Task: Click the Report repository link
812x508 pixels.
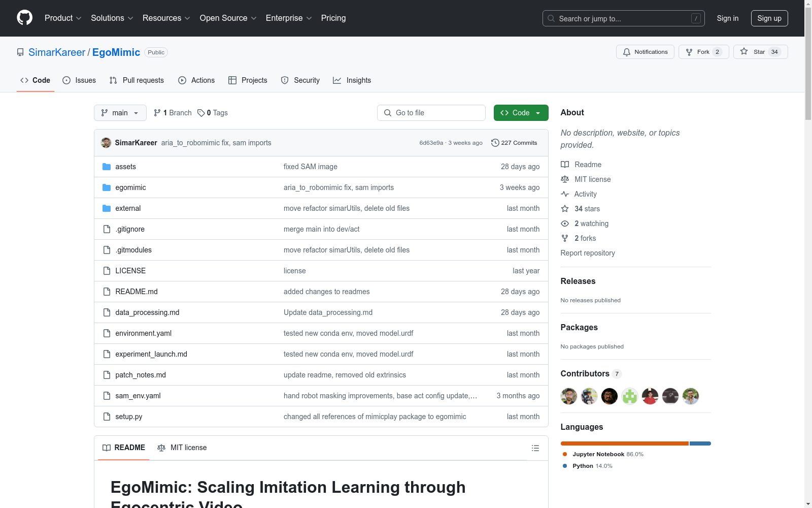Action: pos(588,253)
